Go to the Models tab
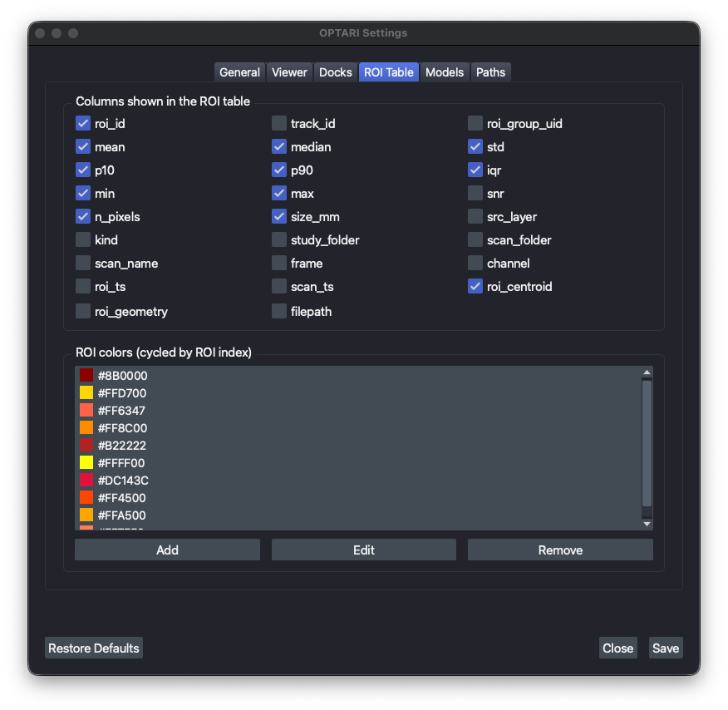 (445, 72)
